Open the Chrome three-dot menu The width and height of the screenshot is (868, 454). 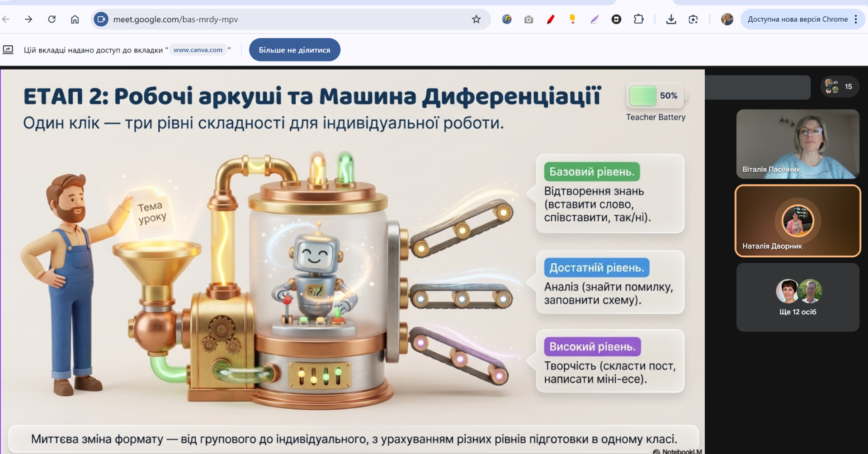(x=856, y=19)
